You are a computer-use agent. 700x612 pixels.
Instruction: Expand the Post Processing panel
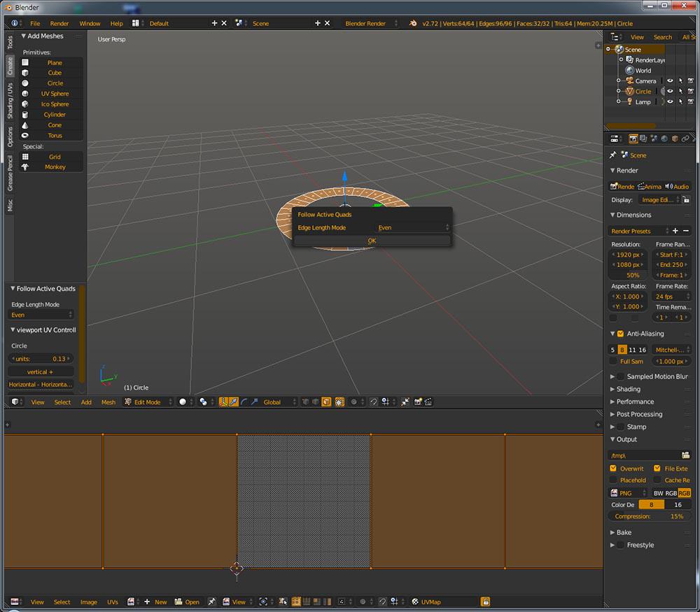tap(639, 414)
